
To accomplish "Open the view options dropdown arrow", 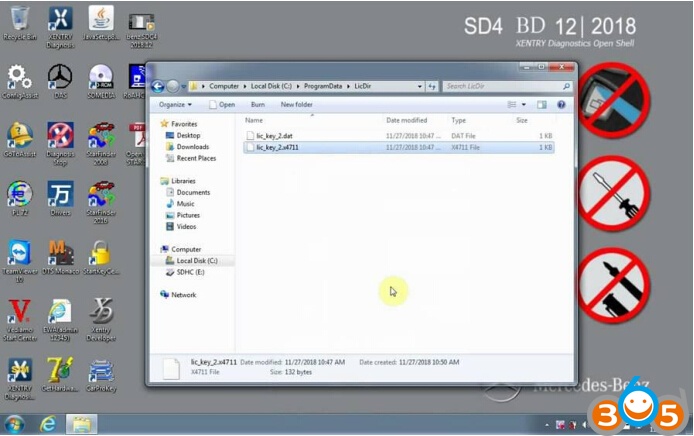I will pos(524,104).
